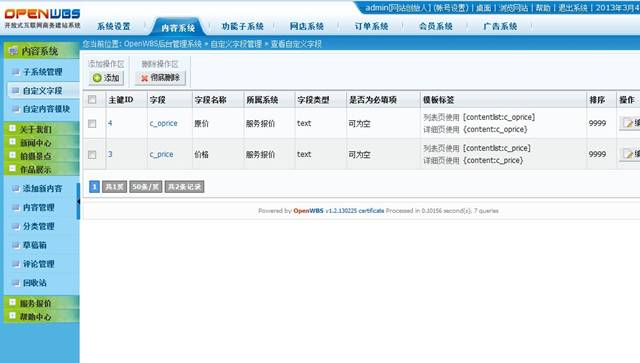Expand the 帮助中心 section
Viewport: 640px width, 363px height.
(12, 316)
